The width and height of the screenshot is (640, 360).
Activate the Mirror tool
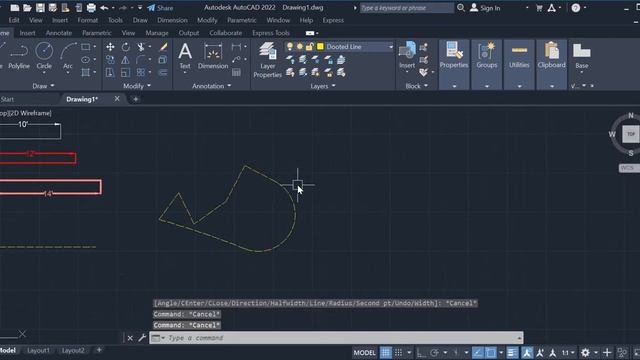click(x=125, y=60)
